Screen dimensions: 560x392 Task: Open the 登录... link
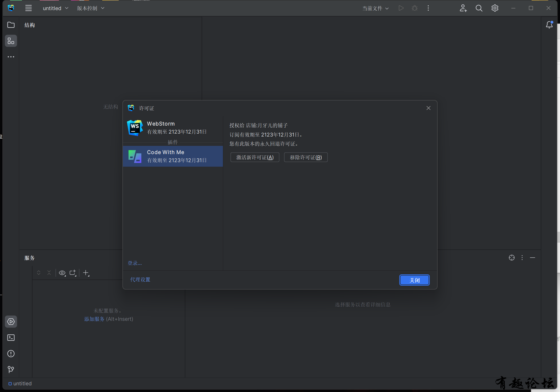135,263
